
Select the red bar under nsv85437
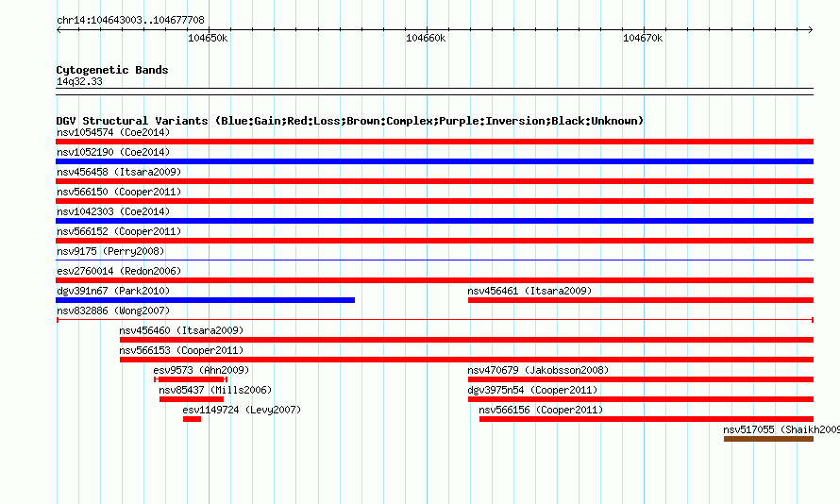click(192, 399)
